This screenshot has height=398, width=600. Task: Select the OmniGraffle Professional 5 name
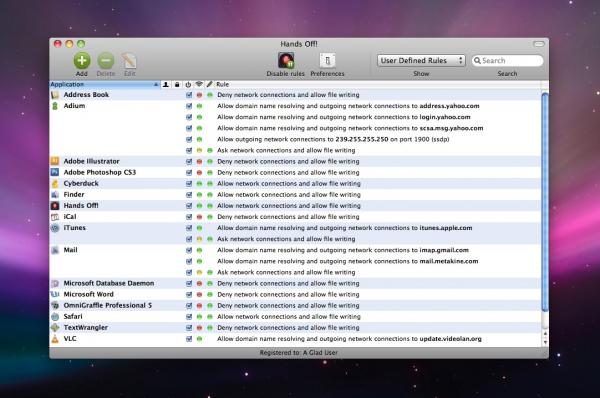(x=108, y=305)
